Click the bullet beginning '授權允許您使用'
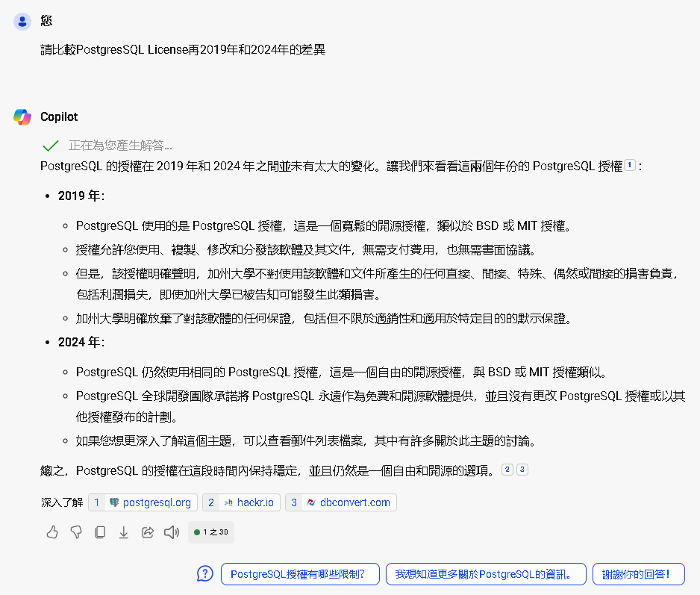Screen dimensions: 700x595 click(x=306, y=249)
